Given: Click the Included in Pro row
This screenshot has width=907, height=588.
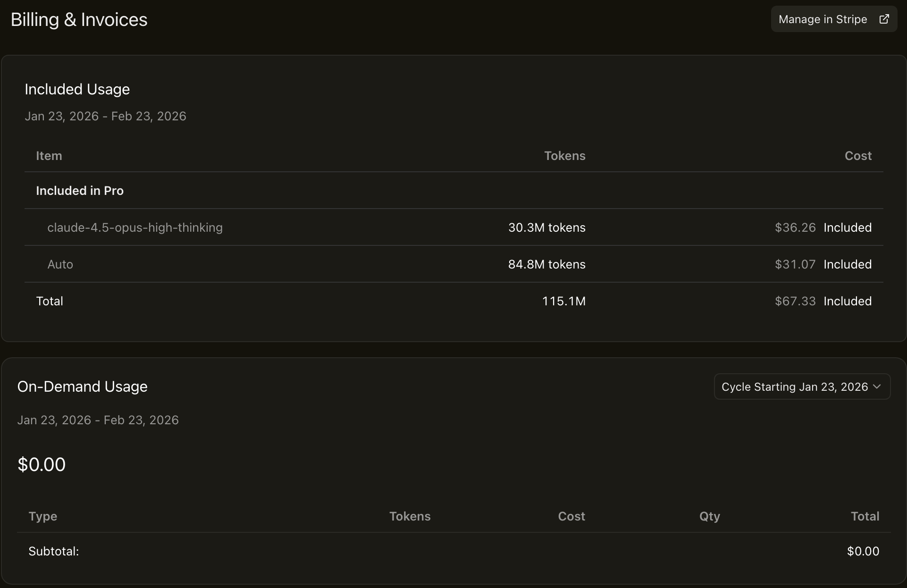Looking at the screenshot, I should tap(80, 191).
